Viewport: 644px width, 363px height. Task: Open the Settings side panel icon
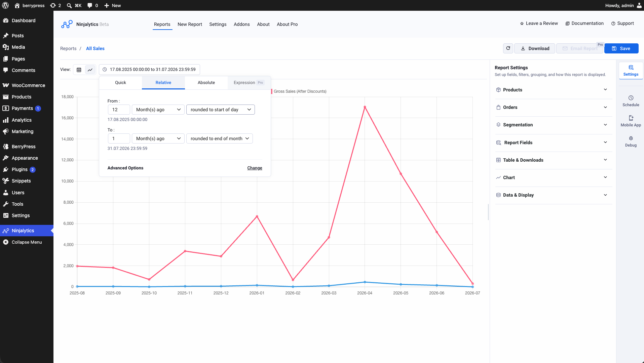[x=631, y=71]
